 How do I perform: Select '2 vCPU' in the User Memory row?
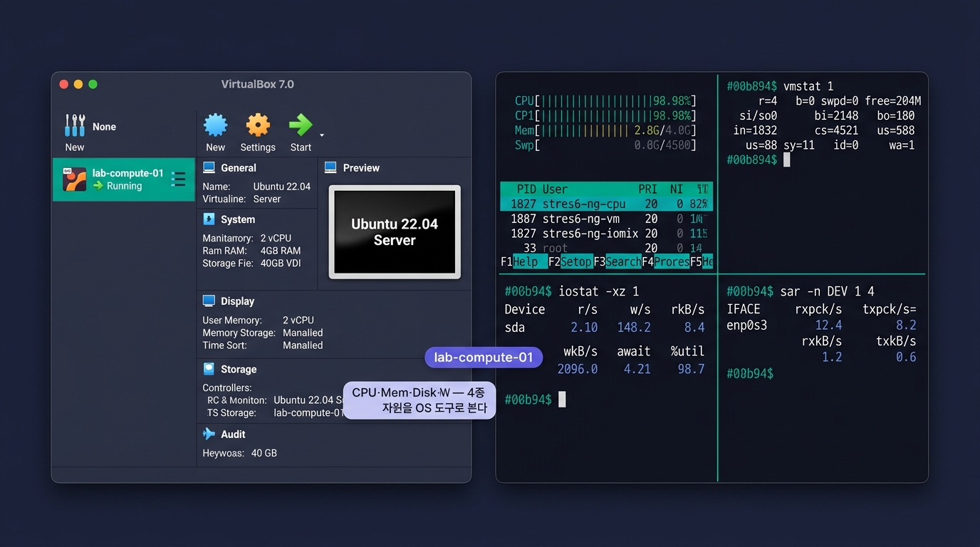click(298, 321)
